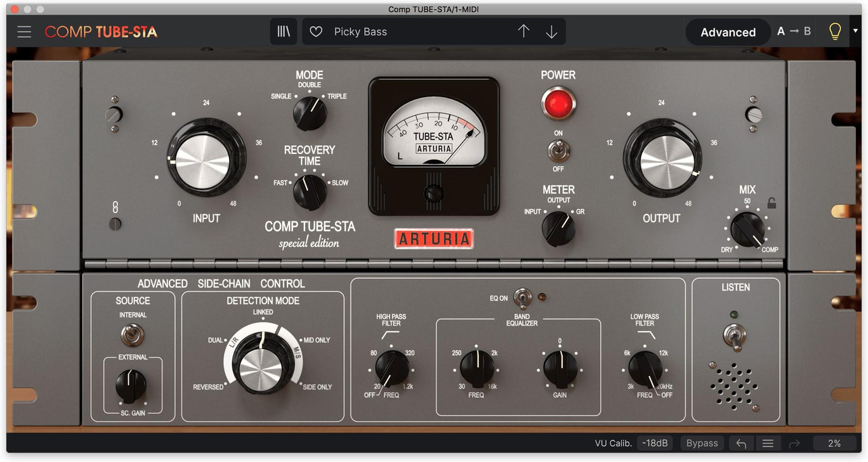Flip the LISTEN toggle switch
This screenshot has width=868, height=462.
(x=735, y=336)
